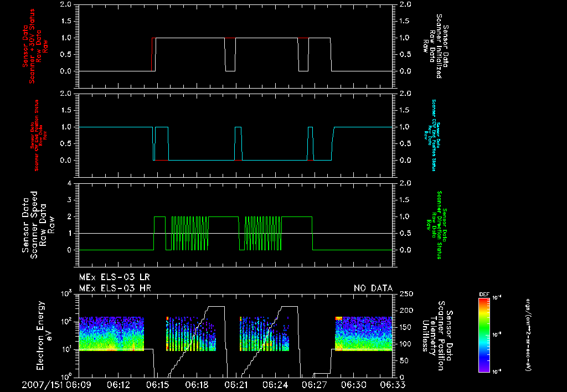Click the last spectrogram block near 06:30

pos(363,334)
